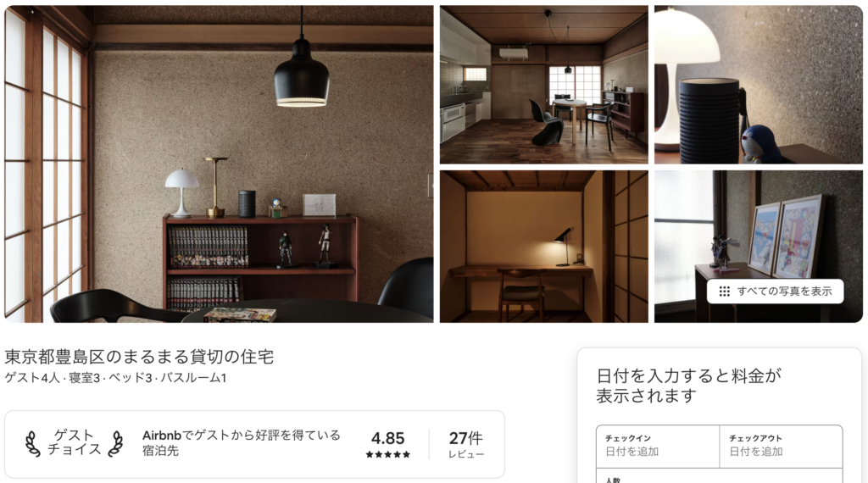Open the kitchen and dining room photo
The image size is (868, 483).
(543, 85)
